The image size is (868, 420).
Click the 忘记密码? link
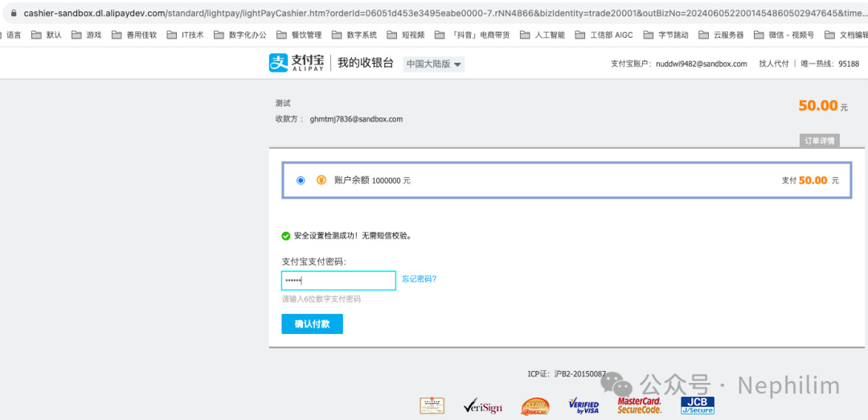419,279
